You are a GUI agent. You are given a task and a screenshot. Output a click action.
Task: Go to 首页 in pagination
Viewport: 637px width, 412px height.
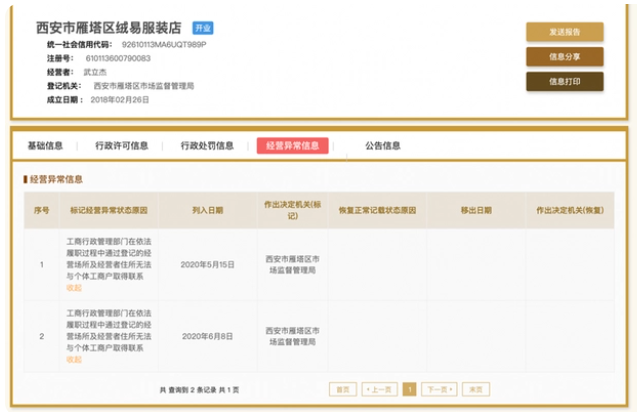click(x=343, y=389)
